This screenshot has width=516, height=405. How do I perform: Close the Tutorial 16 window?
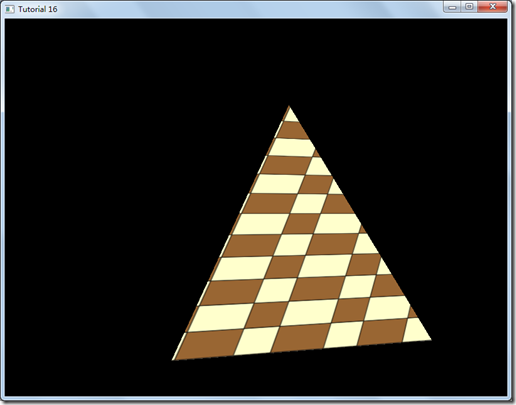pos(492,7)
